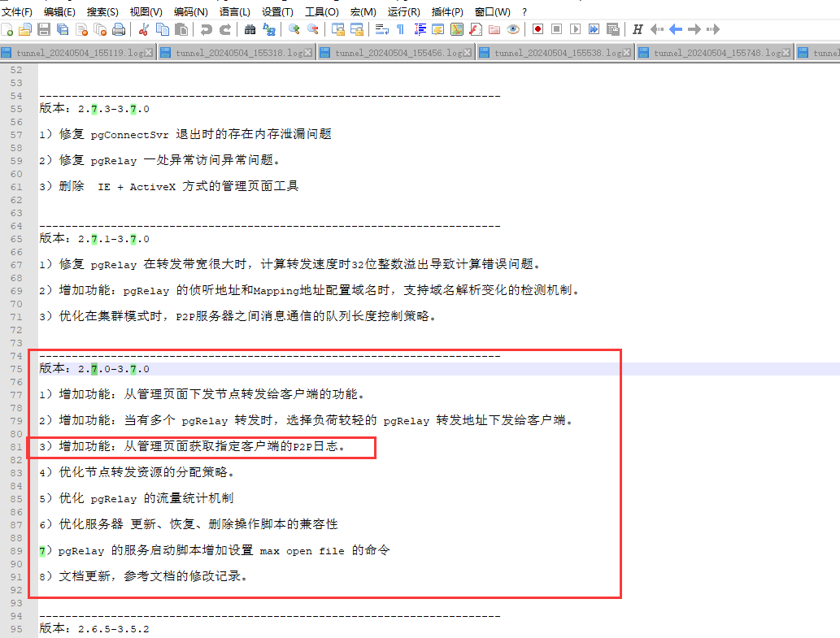Open the 编码(N) encoding menu
Image resolution: width=840 pixels, height=638 pixels.
click(190, 12)
